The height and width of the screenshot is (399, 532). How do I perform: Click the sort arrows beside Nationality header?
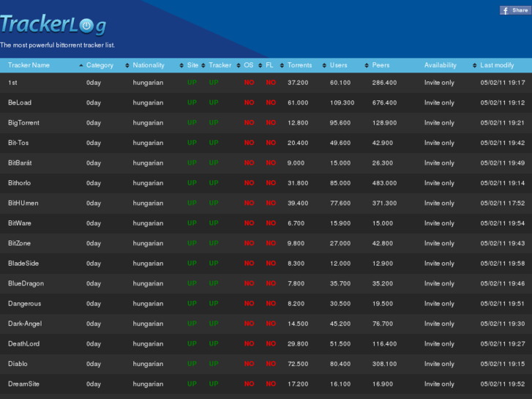pos(181,65)
